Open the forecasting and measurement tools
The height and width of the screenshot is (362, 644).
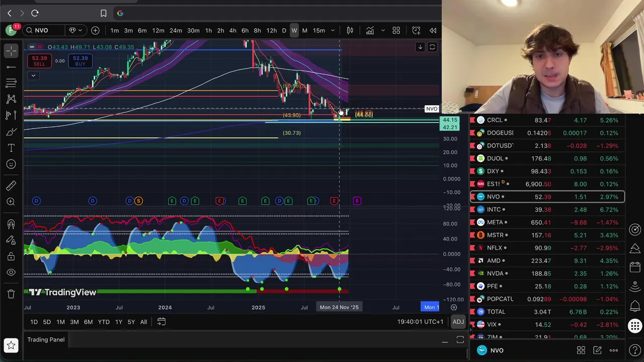pos(11,116)
